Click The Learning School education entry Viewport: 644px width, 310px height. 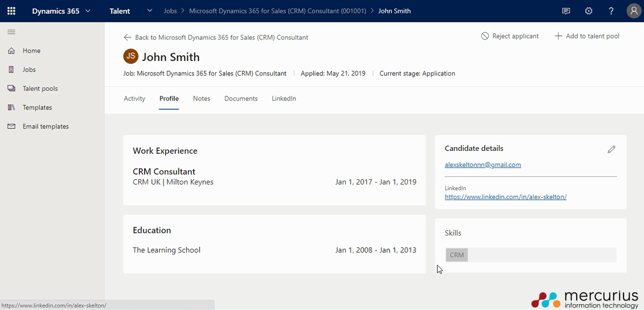tap(166, 250)
